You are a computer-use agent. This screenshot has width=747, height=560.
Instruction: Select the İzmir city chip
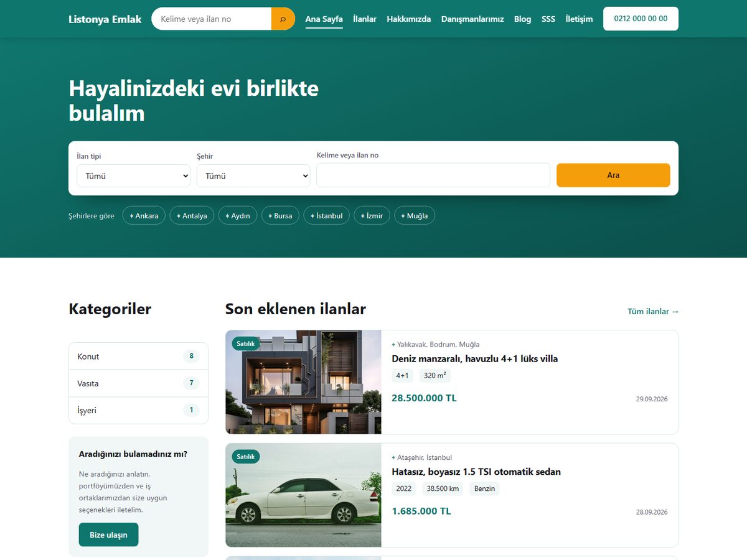[372, 215]
